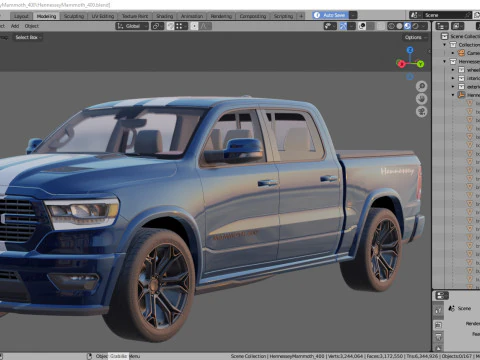Click the Hennessey empty axes icon
Screen dimensions: 480x360
click(461, 95)
